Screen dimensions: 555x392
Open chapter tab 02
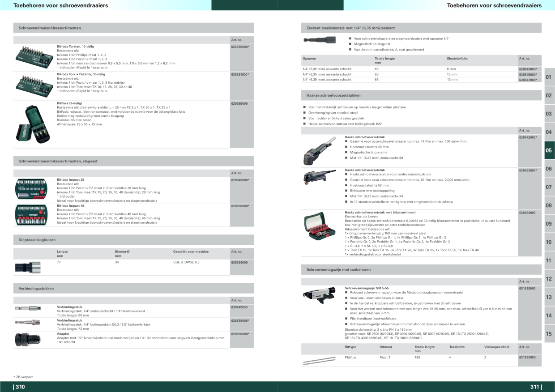(549, 95)
